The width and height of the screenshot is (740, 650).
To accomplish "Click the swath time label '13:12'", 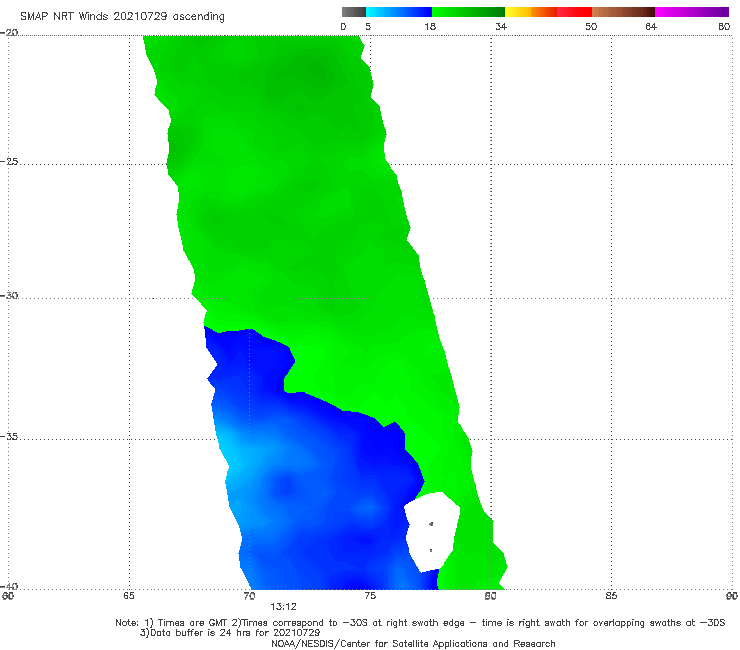I will coord(283,607).
